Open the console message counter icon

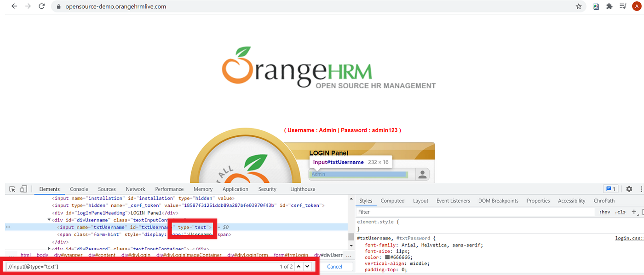(x=610, y=189)
